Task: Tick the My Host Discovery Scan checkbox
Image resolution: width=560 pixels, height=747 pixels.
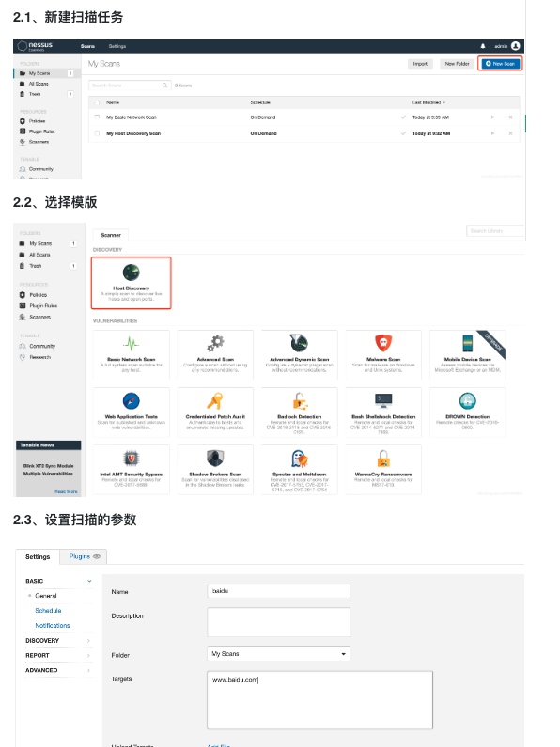Action: point(97,133)
